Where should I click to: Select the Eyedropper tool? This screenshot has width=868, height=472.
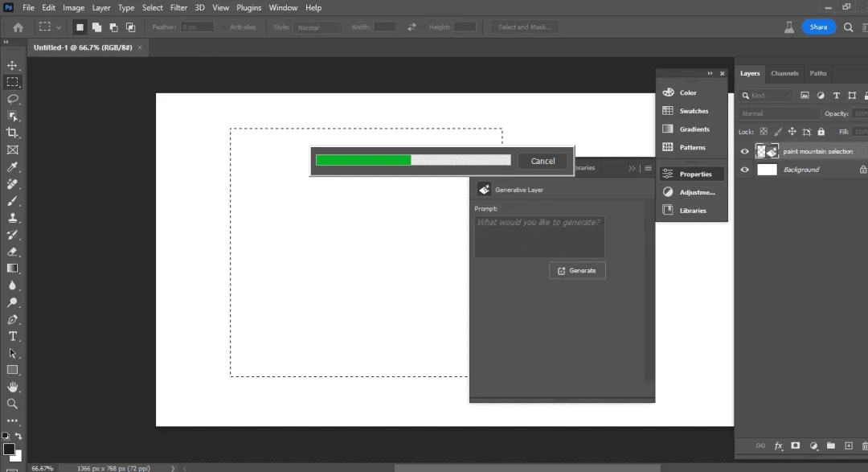(x=12, y=166)
